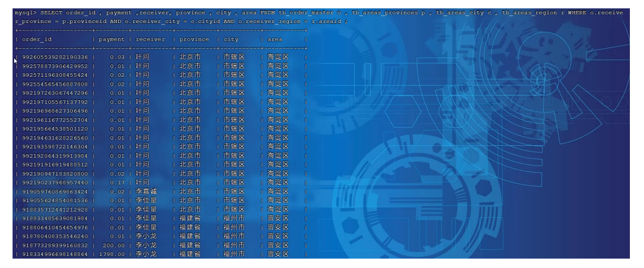Image resolution: width=644 pixels, height=268 pixels.
Task: Click order id 919059760869863424
Action: [55, 192]
